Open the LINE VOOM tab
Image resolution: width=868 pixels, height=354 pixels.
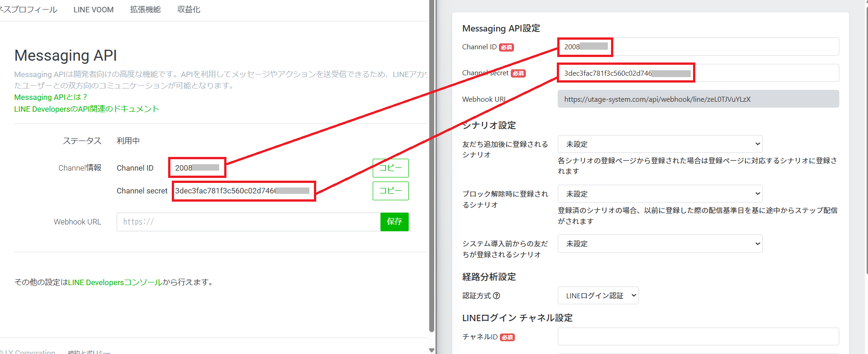pyautogui.click(x=93, y=10)
